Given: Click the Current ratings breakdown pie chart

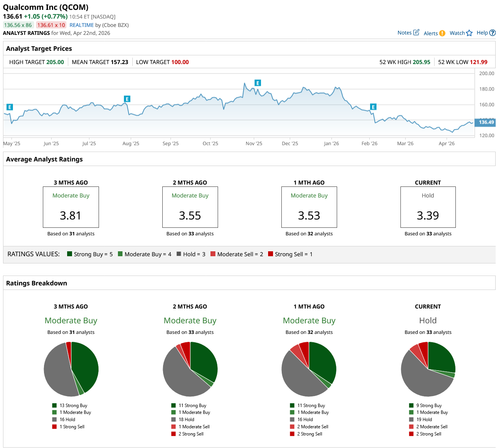Looking at the screenshot, I should coord(428,369).
